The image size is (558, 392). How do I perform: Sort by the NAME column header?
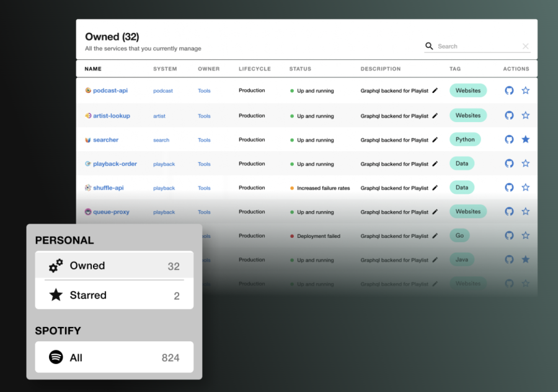click(93, 69)
